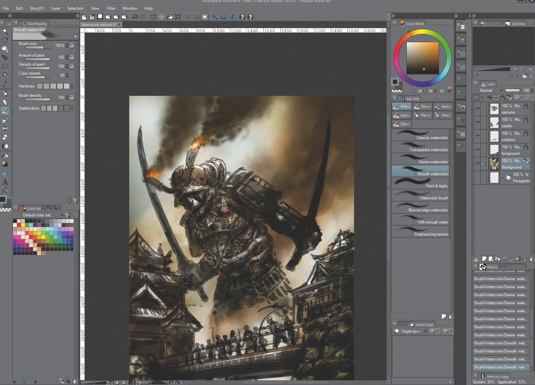535x385 pixels.
Task: Click the Redo arrow in toolbar
Action: [143, 17]
